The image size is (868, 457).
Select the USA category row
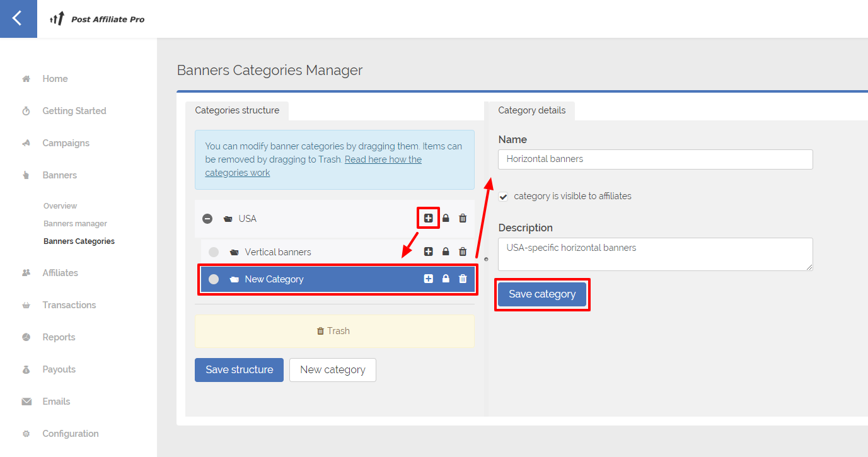pyautogui.click(x=335, y=219)
